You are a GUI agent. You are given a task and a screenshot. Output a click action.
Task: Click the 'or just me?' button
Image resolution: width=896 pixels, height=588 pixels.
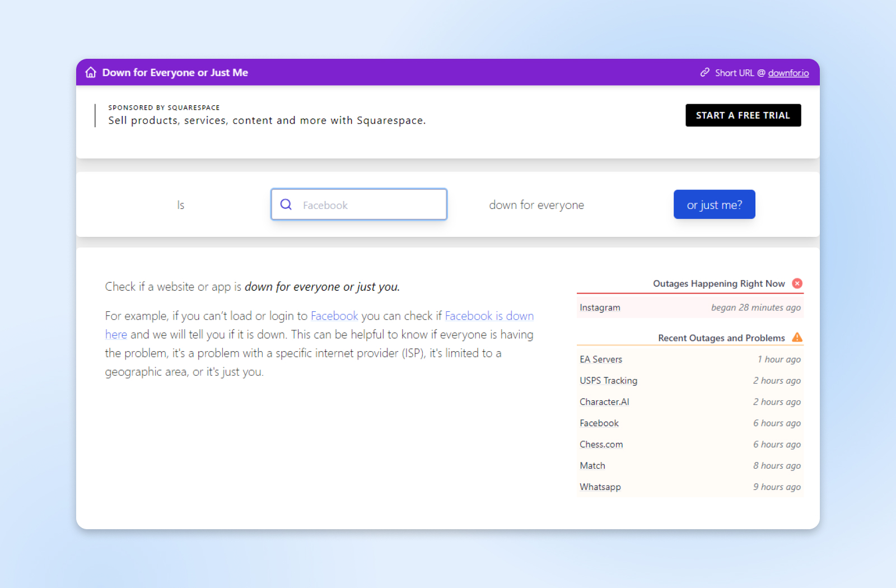(714, 205)
